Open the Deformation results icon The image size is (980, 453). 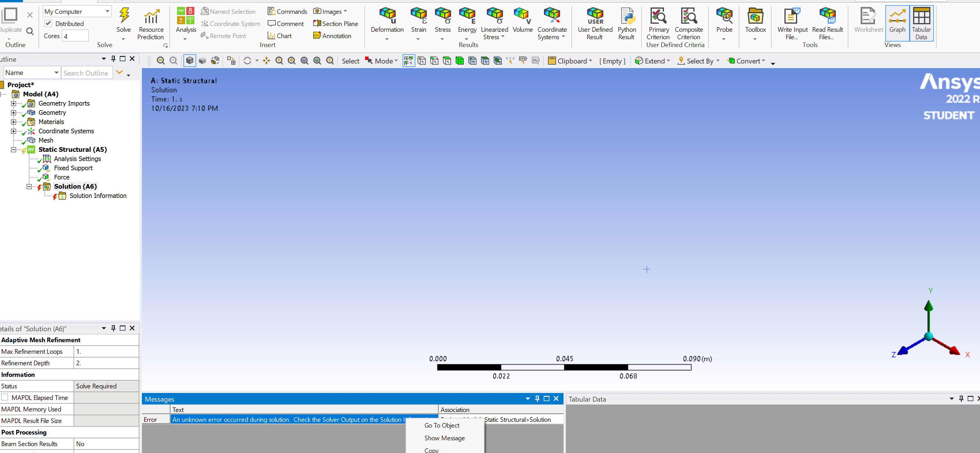pyautogui.click(x=387, y=16)
